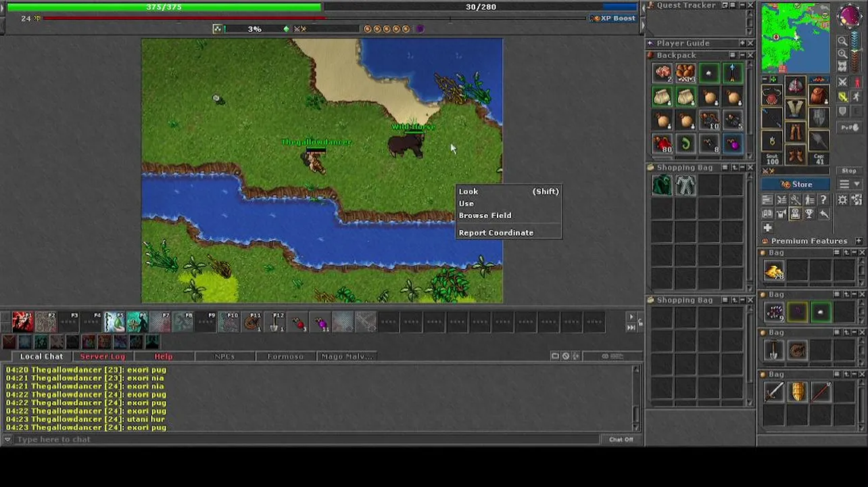Click the helmet equipment slot
The image size is (868, 487).
(x=796, y=86)
